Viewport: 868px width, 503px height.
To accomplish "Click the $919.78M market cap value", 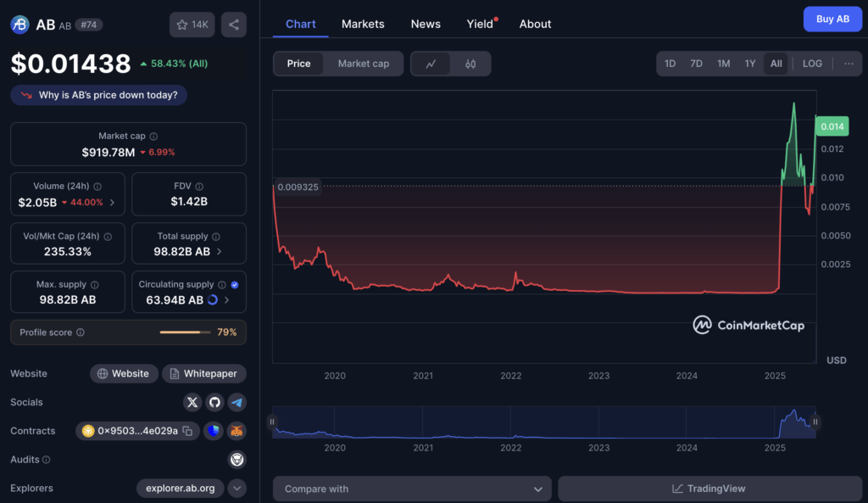I will 108,153.
